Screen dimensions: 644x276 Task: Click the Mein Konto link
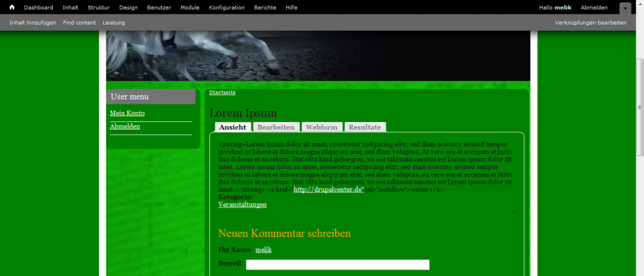click(x=127, y=113)
